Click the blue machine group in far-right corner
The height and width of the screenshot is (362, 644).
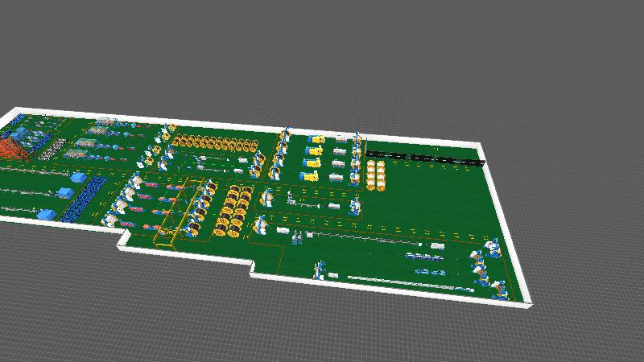pyautogui.click(x=485, y=265)
